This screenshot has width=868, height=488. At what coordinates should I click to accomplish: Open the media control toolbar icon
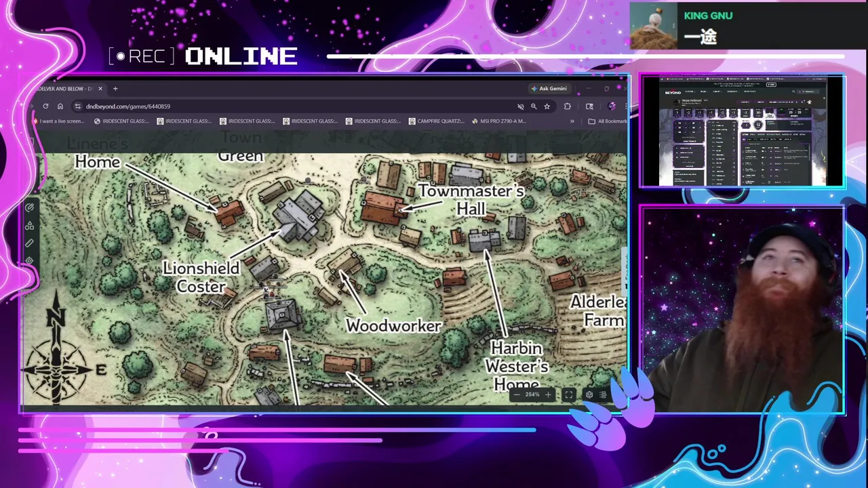click(589, 106)
